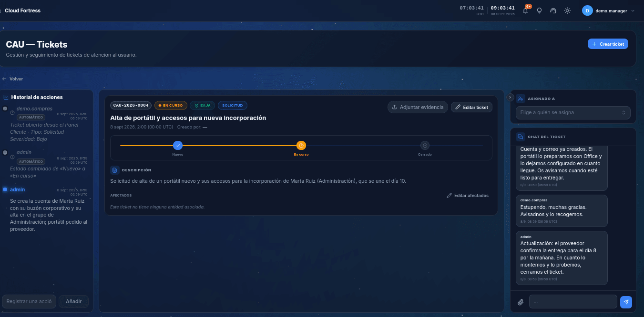
Task: Select the En curso step marker
Action: pos(301,146)
